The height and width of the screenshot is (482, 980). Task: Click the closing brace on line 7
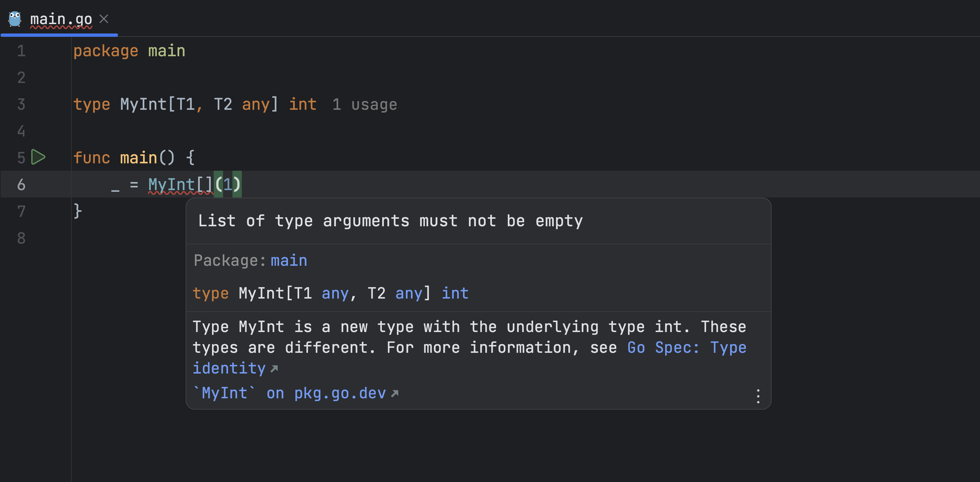coord(77,211)
